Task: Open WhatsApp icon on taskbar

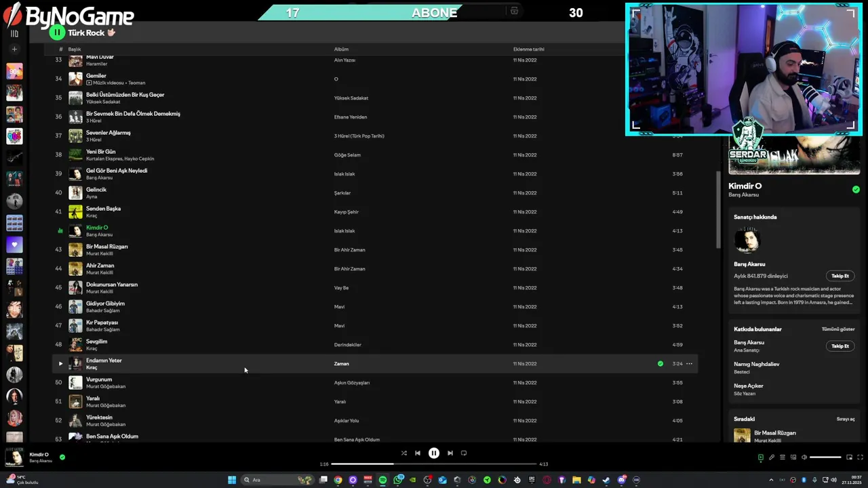Action: pos(397,480)
